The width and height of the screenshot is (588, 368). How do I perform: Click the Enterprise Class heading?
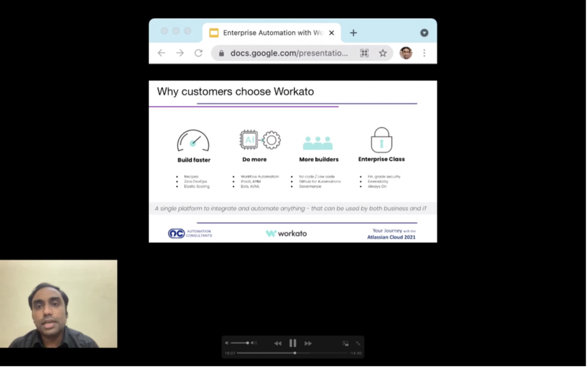click(x=381, y=159)
